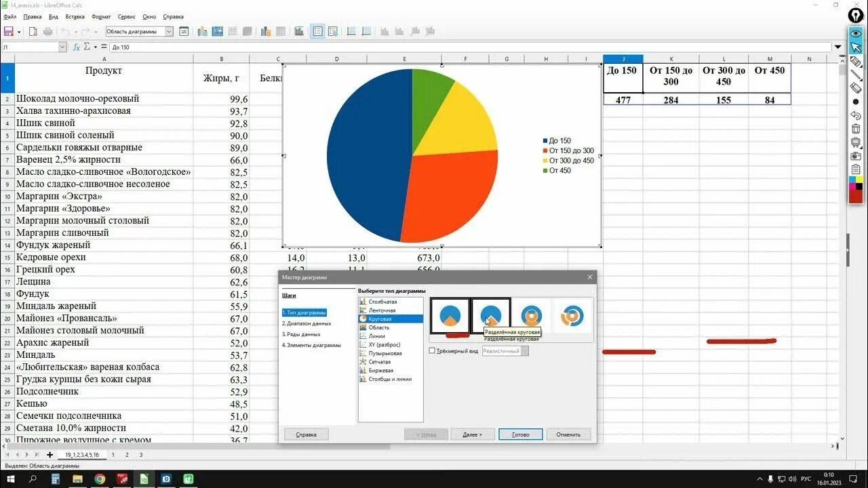Image resolution: width=868 pixels, height=488 pixels.
Task: Open the Сервис menu
Action: point(127,16)
